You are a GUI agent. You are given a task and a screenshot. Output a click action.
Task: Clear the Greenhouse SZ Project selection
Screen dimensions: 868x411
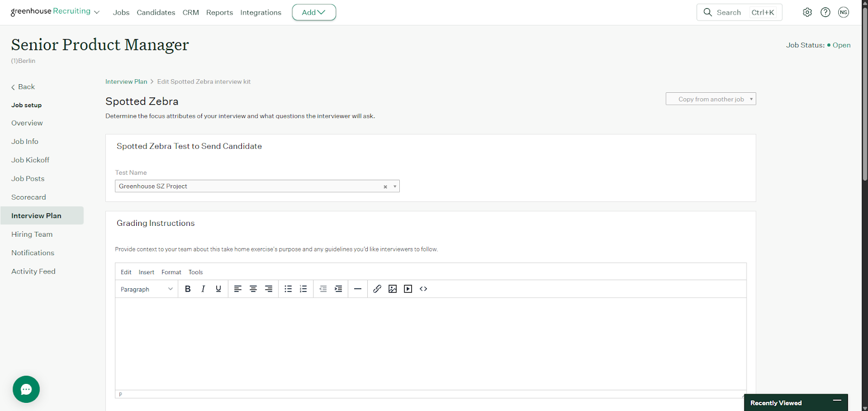coord(385,187)
